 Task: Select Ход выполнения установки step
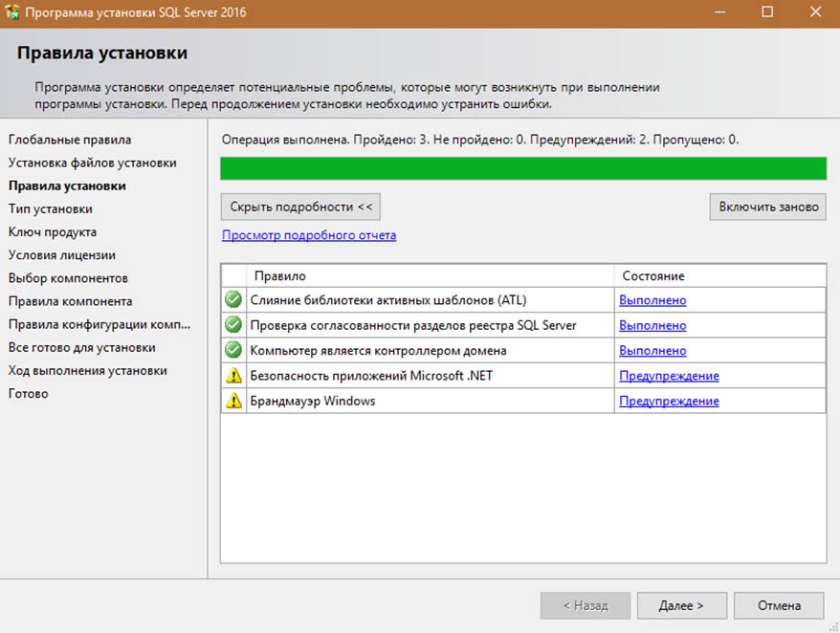point(88,370)
